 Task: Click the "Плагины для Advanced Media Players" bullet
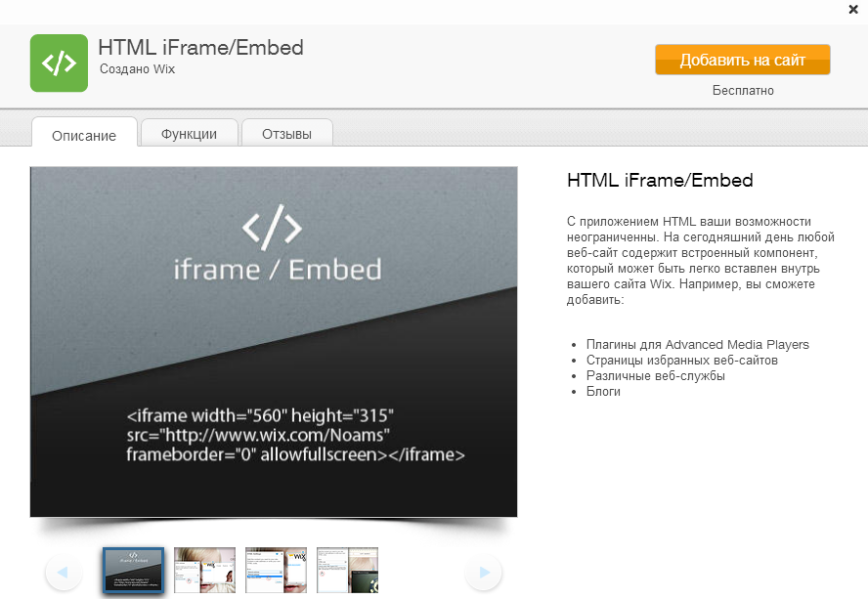tap(698, 344)
